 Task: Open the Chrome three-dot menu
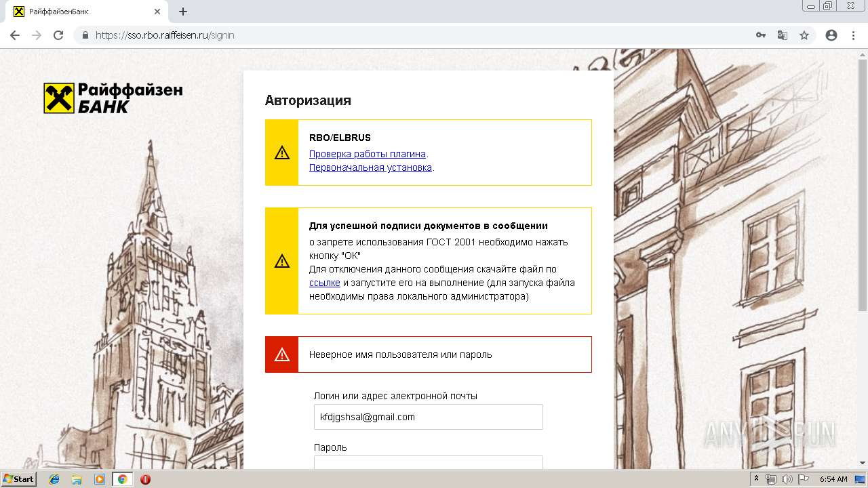coord(853,35)
